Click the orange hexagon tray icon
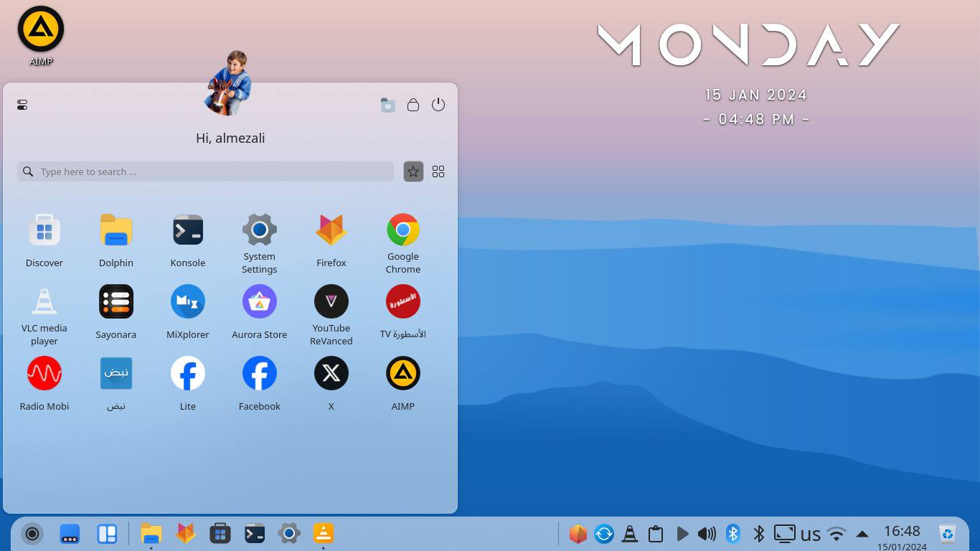Image resolution: width=980 pixels, height=551 pixels. tap(578, 534)
